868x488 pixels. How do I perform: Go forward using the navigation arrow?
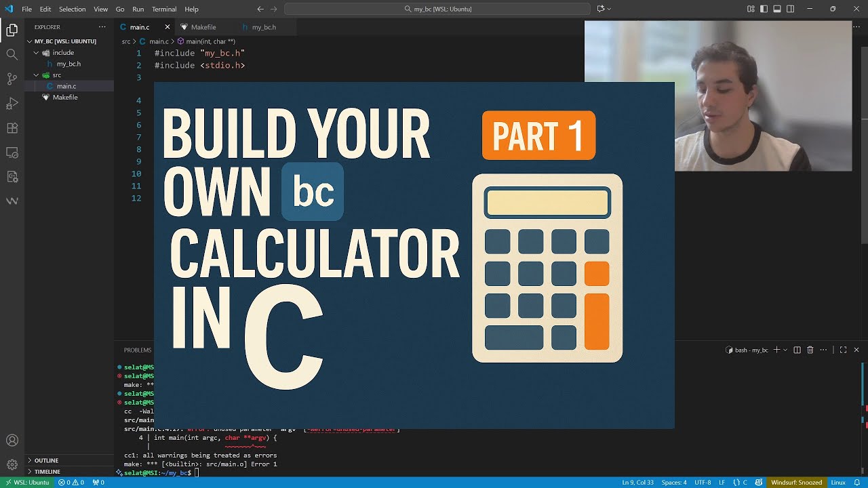pyautogui.click(x=274, y=9)
